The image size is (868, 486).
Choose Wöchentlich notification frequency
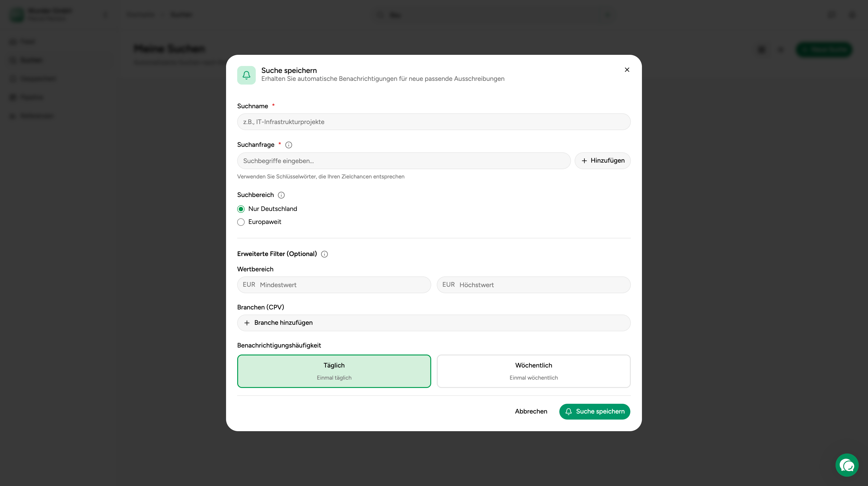click(533, 371)
